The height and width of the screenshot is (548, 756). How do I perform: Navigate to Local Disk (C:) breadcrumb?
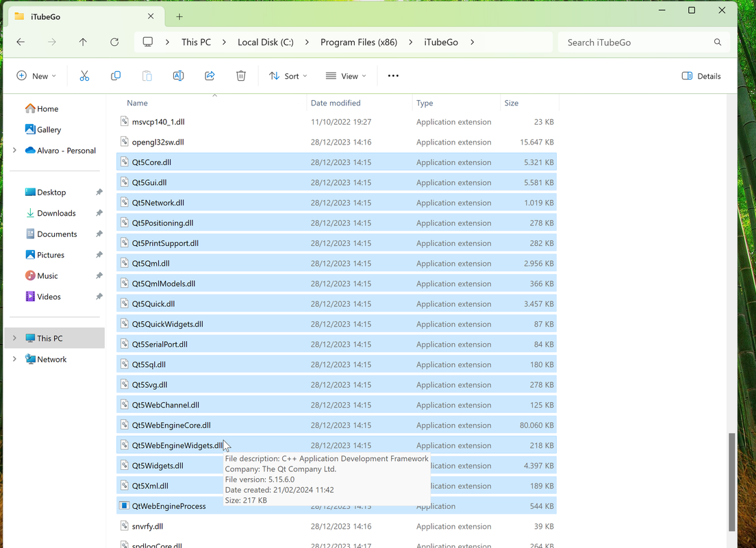pos(266,42)
